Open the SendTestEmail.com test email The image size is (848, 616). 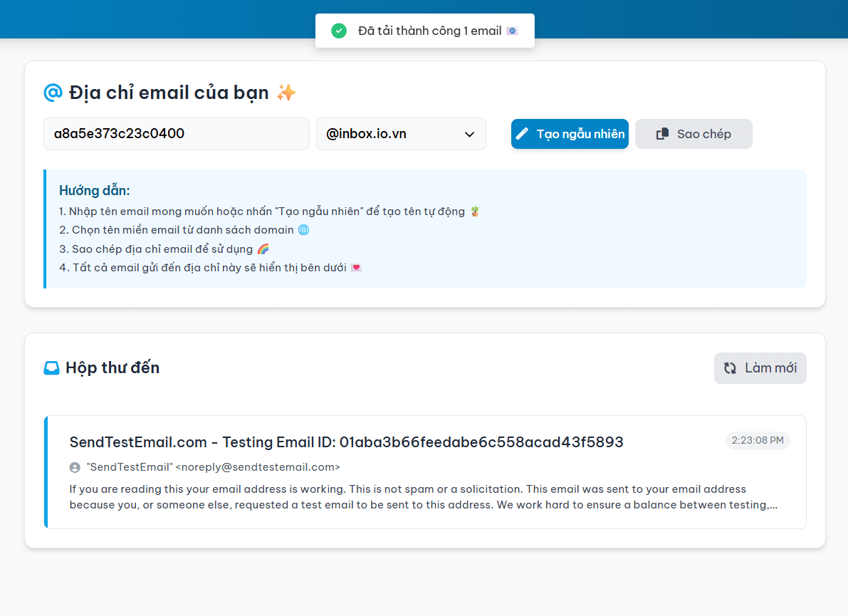tap(345, 442)
